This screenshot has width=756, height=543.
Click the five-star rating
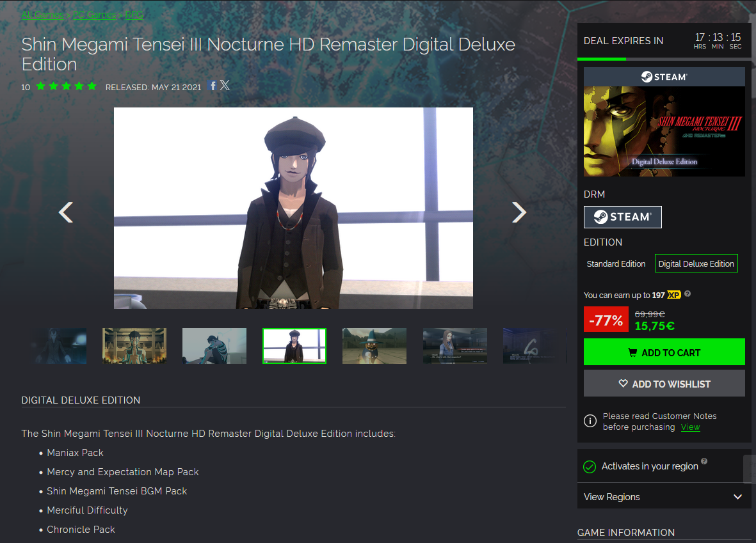click(x=67, y=86)
